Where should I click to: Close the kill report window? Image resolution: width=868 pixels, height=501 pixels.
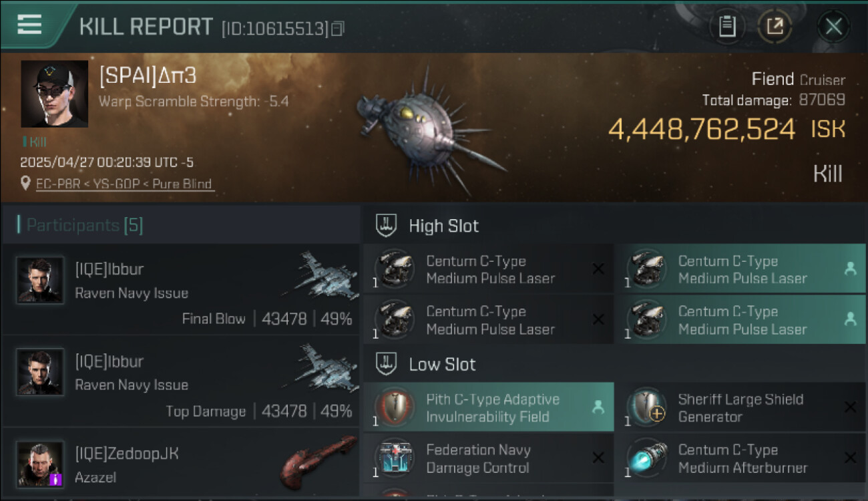tap(833, 26)
